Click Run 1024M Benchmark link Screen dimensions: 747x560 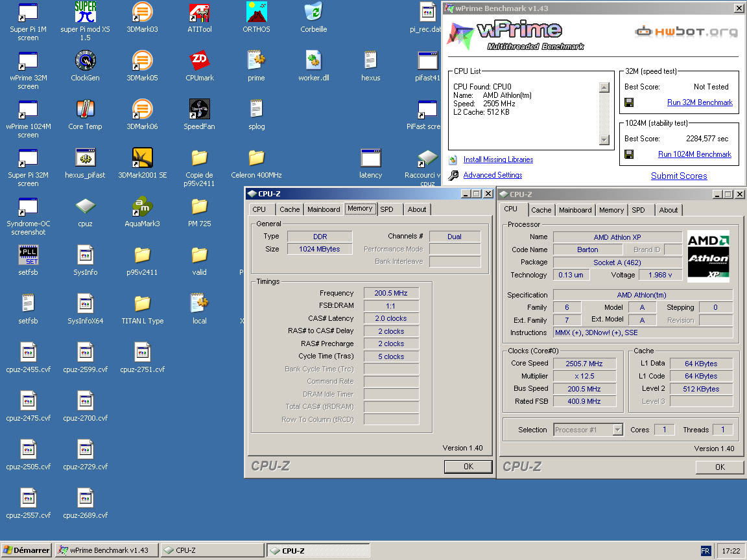point(694,154)
